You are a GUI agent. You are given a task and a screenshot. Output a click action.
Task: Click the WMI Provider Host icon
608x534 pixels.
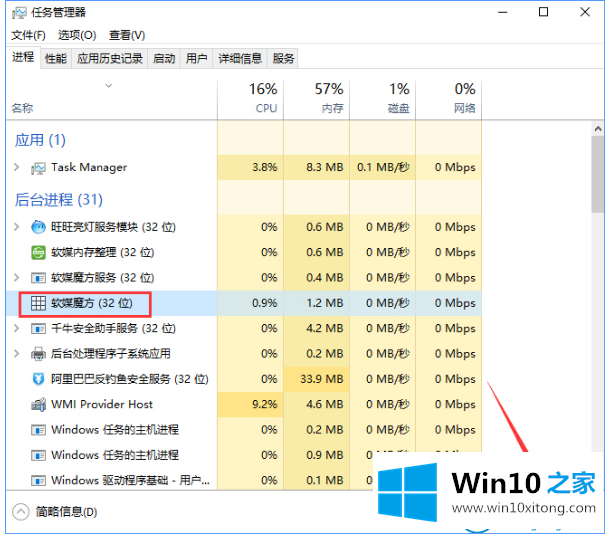coord(38,404)
